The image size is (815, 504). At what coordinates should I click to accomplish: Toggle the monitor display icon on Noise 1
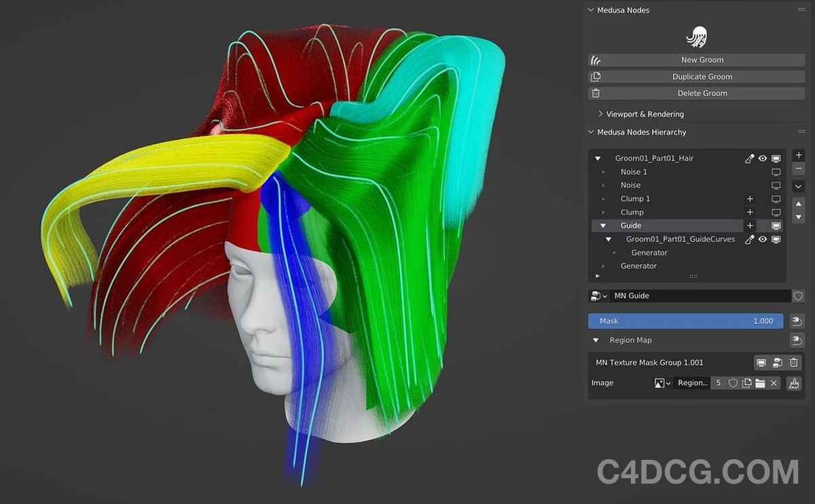tap(776, 171)
